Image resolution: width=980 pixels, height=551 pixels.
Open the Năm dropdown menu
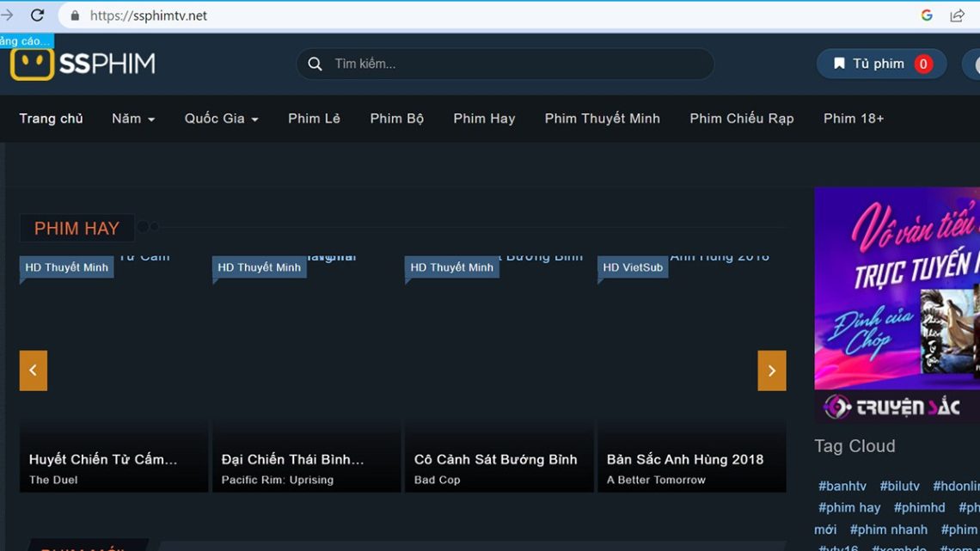coord(132,119)
